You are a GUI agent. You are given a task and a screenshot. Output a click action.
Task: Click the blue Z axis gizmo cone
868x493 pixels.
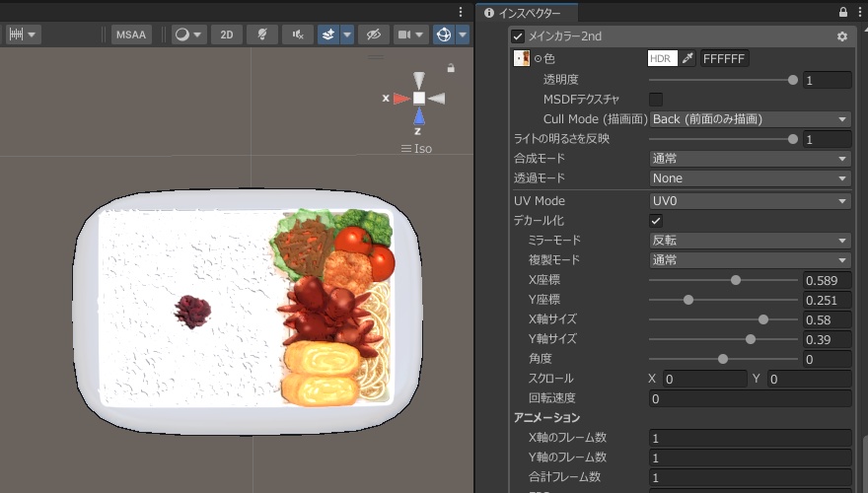[419, 116]
